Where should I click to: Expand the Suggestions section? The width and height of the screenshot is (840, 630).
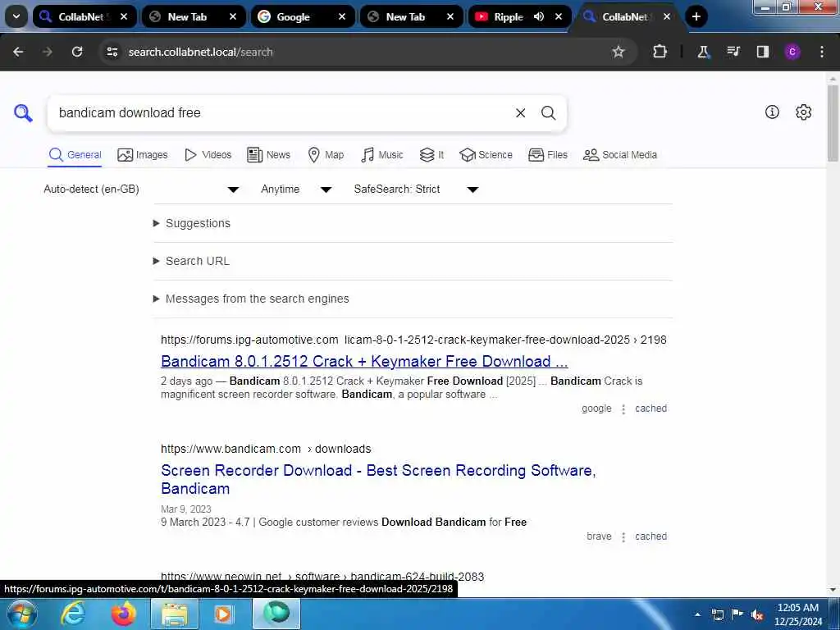pos(192,223)
